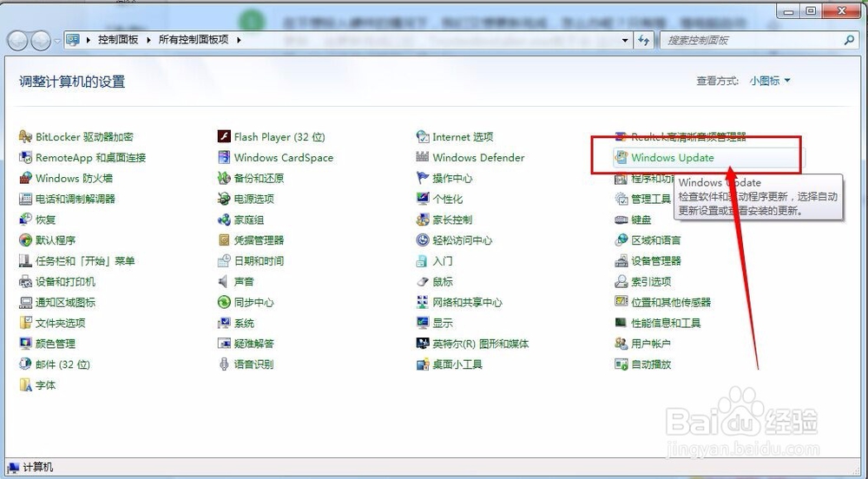
Task: Expand the arrow after 所有控制面板项 breadcrumb
Action: (x=239, y=40)
